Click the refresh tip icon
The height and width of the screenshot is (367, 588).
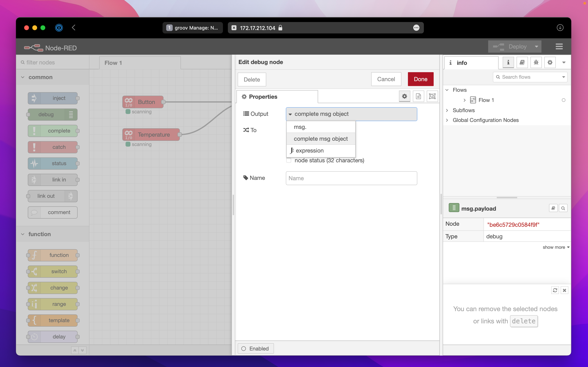[555, 290]
